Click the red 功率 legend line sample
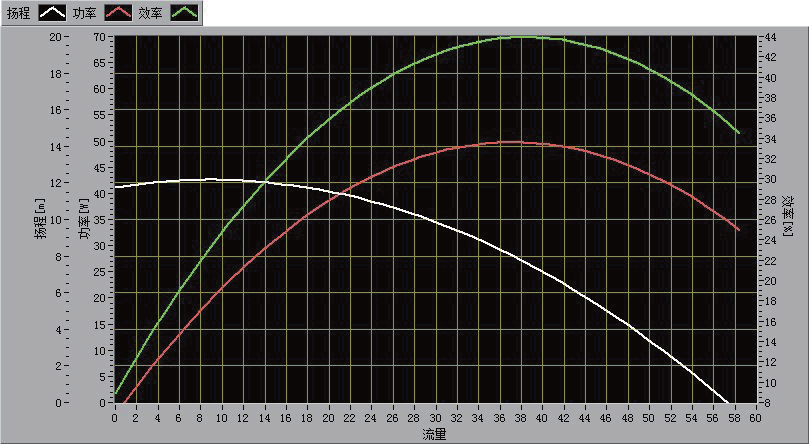The width and height of the screenshot is (809, 444). (x=118, y=13)
